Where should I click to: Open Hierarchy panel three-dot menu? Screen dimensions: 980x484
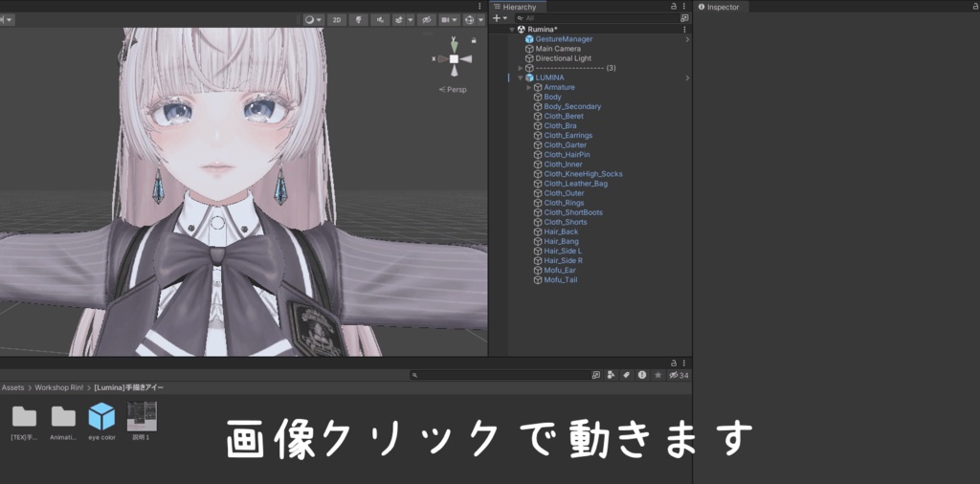[684, 7]
